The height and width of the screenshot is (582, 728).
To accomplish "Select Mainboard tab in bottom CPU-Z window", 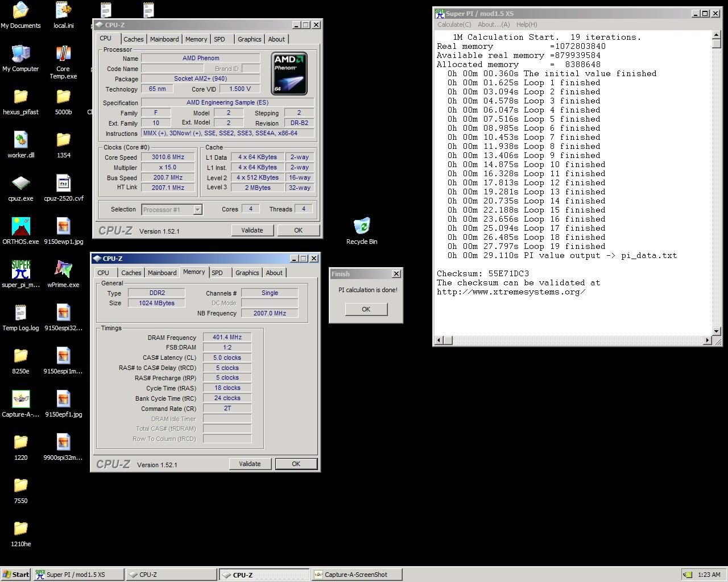I will (x=162, y=273).
